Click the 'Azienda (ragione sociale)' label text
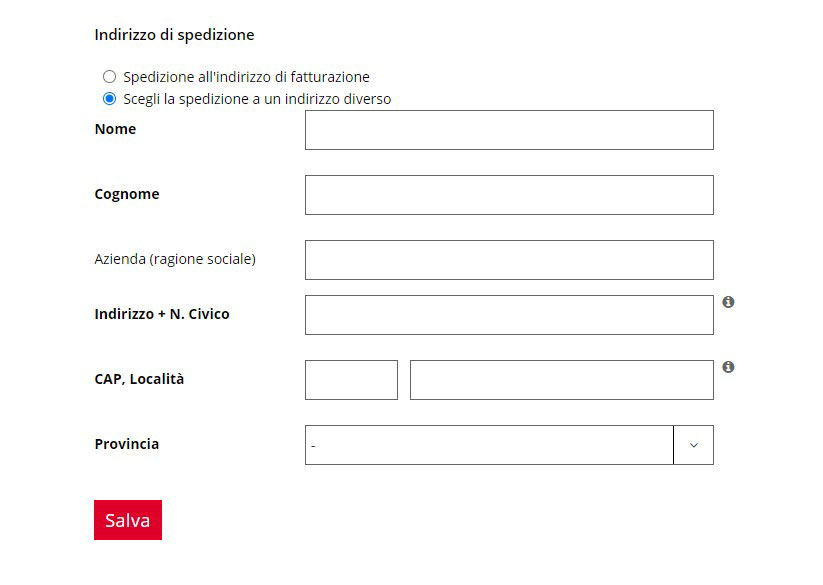This screenshot has height=585, width=823. click(x=175, y=259)
